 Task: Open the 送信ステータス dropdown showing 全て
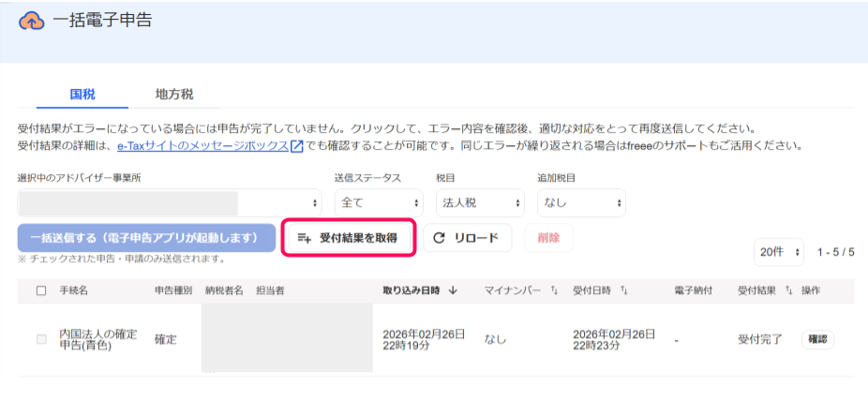click(x=379, y=203)
